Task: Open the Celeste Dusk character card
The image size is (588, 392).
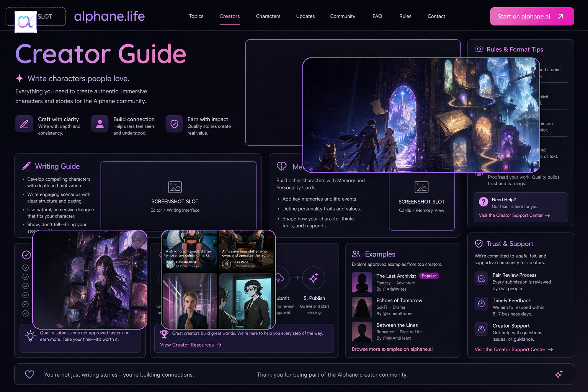Action: [x=190, y=251]
